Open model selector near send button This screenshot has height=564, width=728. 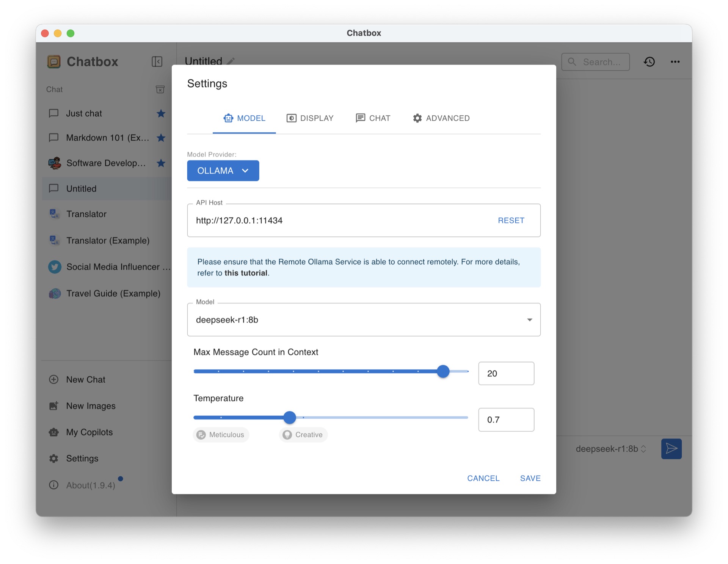[610, 449]
